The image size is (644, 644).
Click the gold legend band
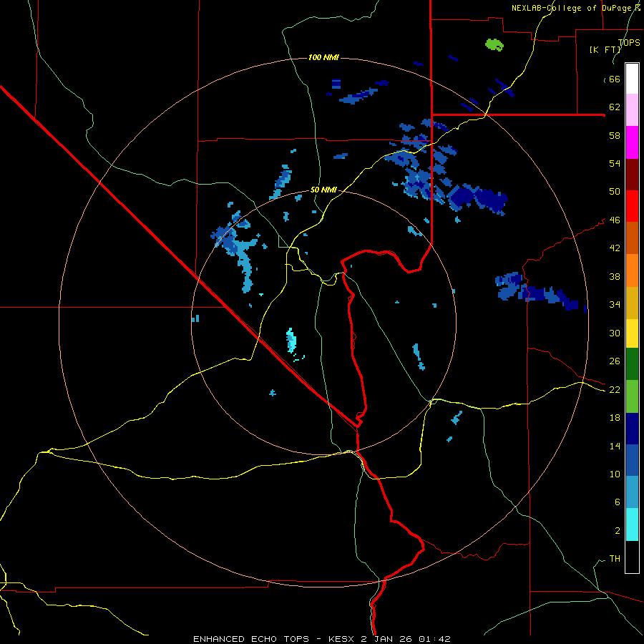tap(632, 303)
